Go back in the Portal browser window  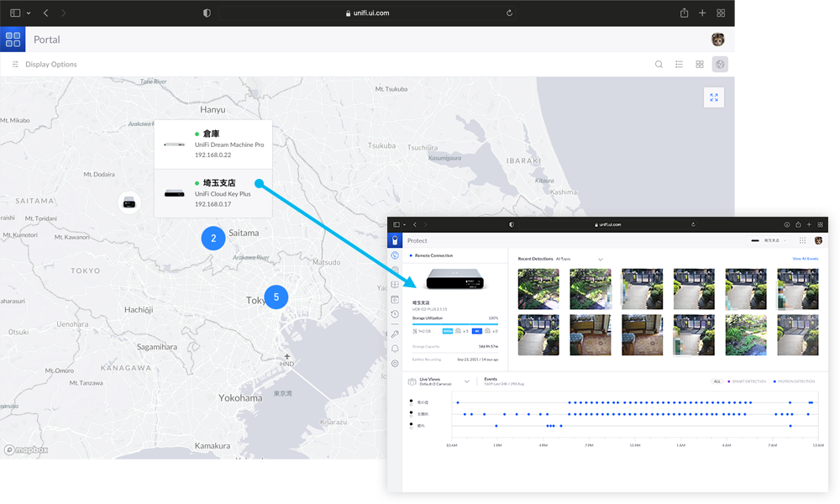(46, 13)
